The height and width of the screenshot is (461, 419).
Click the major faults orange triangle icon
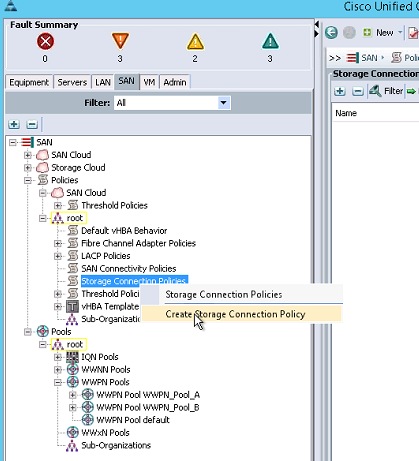(x=120, y=41)
